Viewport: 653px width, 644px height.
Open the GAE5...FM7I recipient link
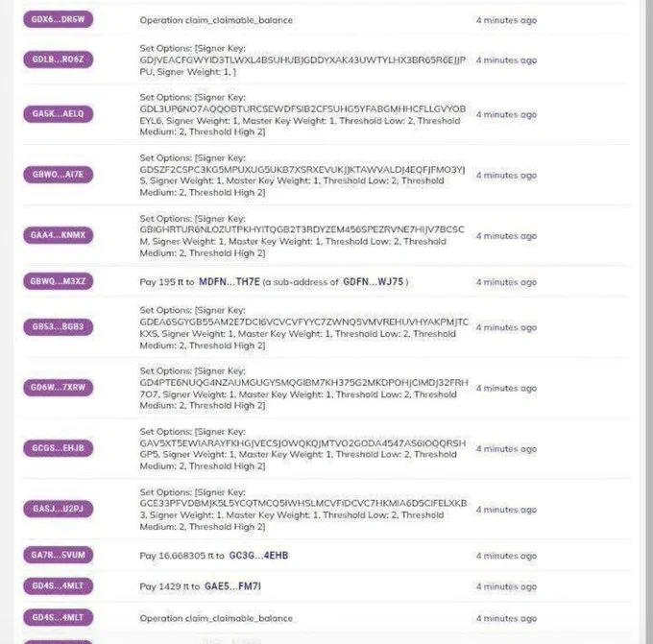point(232,586)
